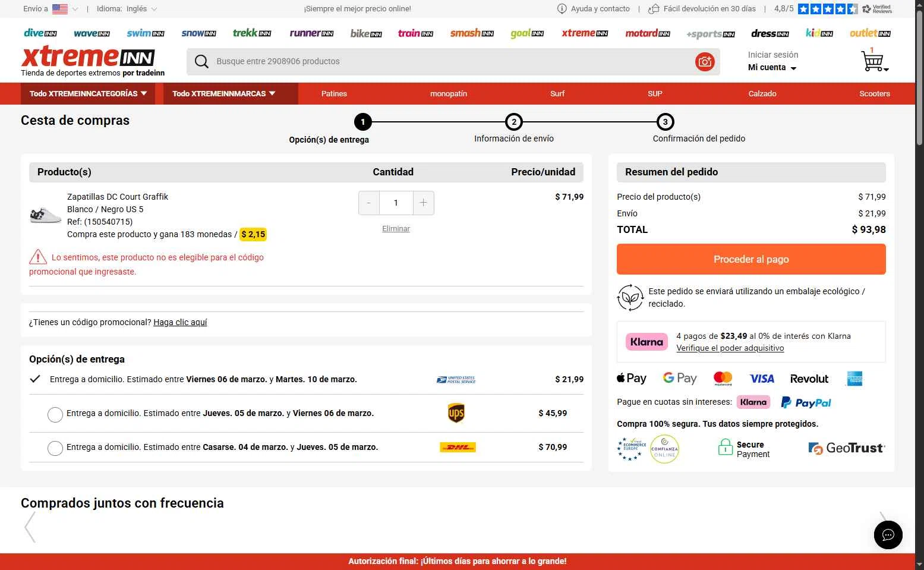Expand Todo XTREMEINN MARCAS dropdown

coord(231,94)
